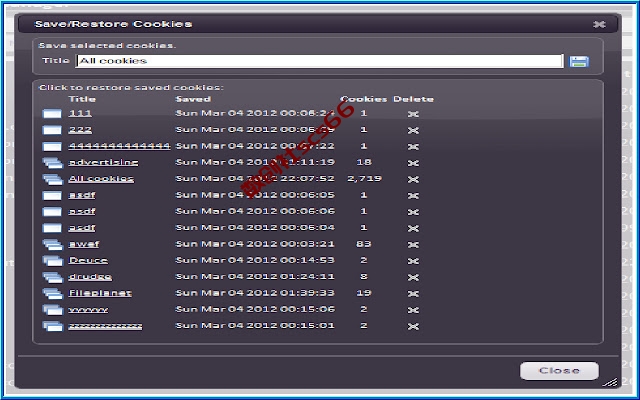Click the stack icon beside advertising

[52, 163]
